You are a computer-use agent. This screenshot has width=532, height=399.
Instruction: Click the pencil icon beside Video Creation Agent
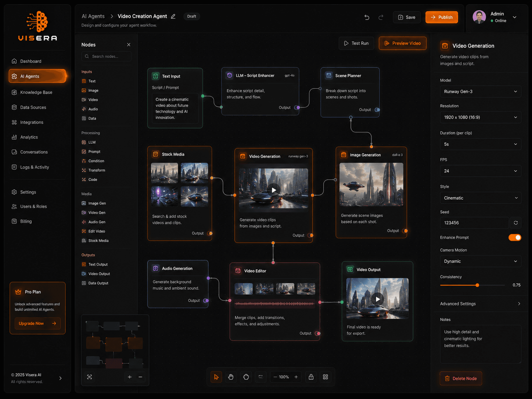[x=173, y=17]
